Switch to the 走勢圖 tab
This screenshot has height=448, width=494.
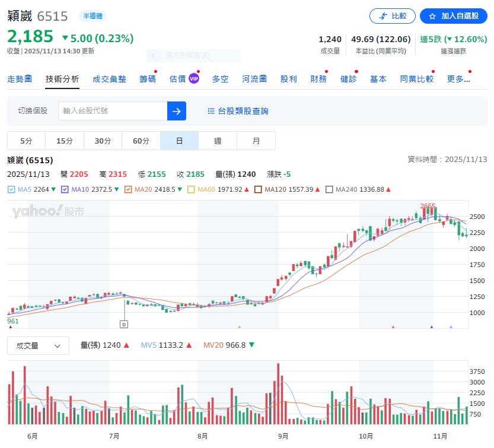tap(20, 78)
